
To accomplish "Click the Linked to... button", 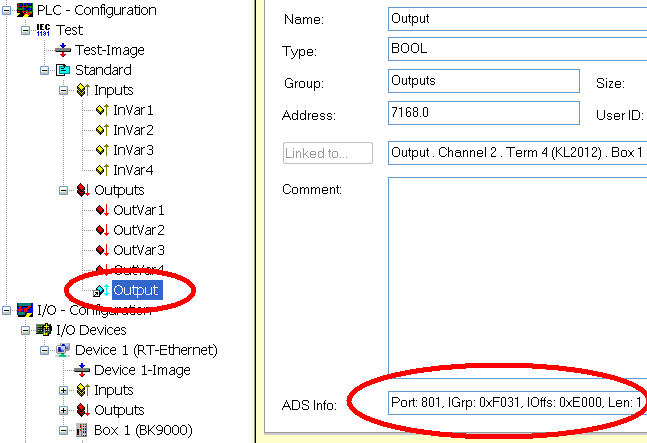I will [x=328, y=153].
